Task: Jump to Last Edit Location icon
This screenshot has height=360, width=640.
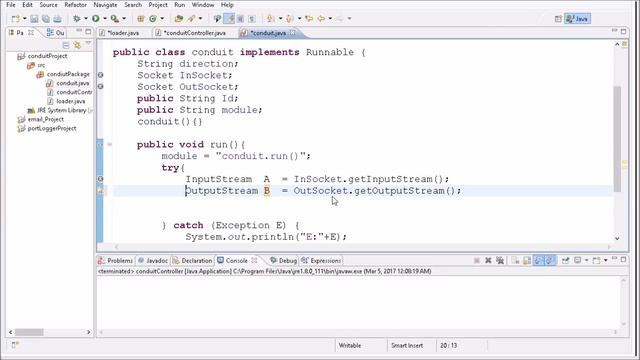Action: (309, 19)
